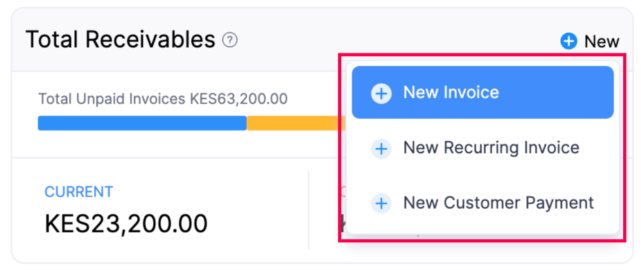Click the KES23,200.00 current amount
The height and width of the screenshot is (276, 644).
(x=126, y=223)
